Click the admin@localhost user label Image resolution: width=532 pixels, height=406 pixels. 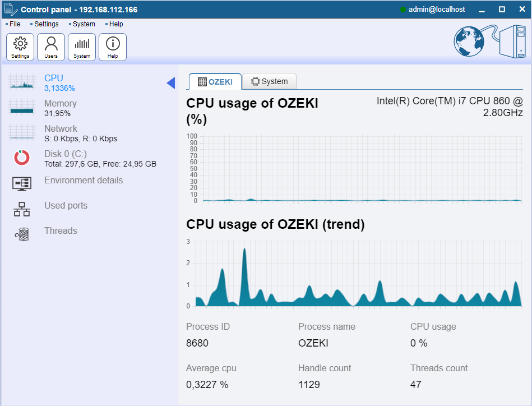(x=437, y=10)
